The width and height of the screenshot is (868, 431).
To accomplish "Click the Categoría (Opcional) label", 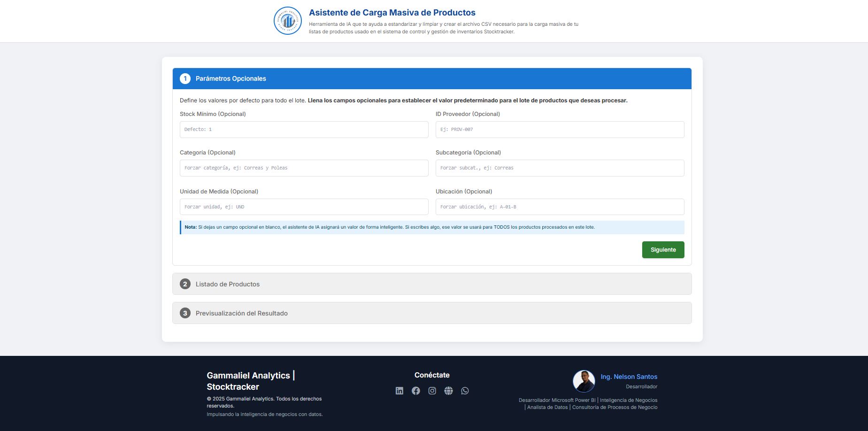I will [x=207, y=153].
